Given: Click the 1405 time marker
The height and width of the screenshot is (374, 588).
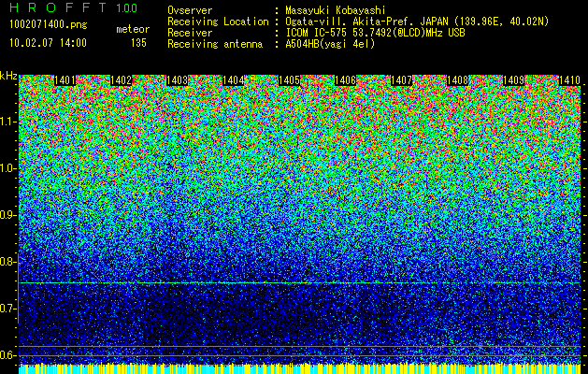Looking at the screenshot, I should [289, 80].
